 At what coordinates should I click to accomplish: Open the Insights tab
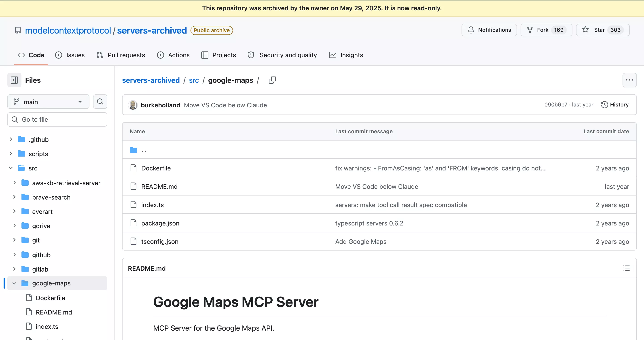tap(346, 55)
